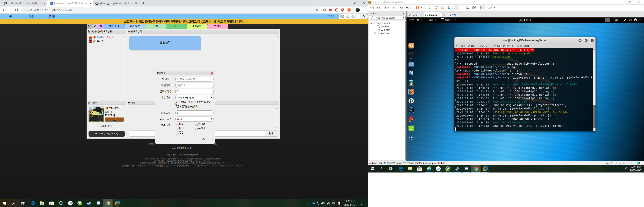Pause the VM with the orange pause icon

(x=417, y=8)
